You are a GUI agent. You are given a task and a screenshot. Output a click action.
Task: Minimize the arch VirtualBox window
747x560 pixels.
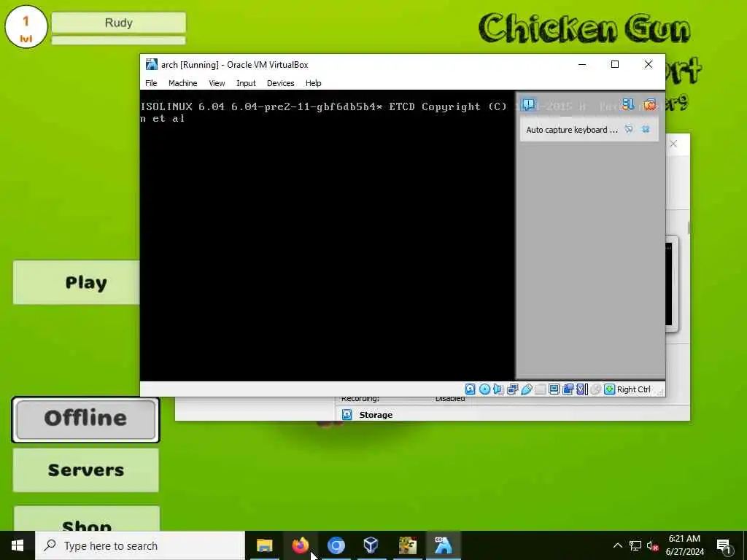point(582,64)
